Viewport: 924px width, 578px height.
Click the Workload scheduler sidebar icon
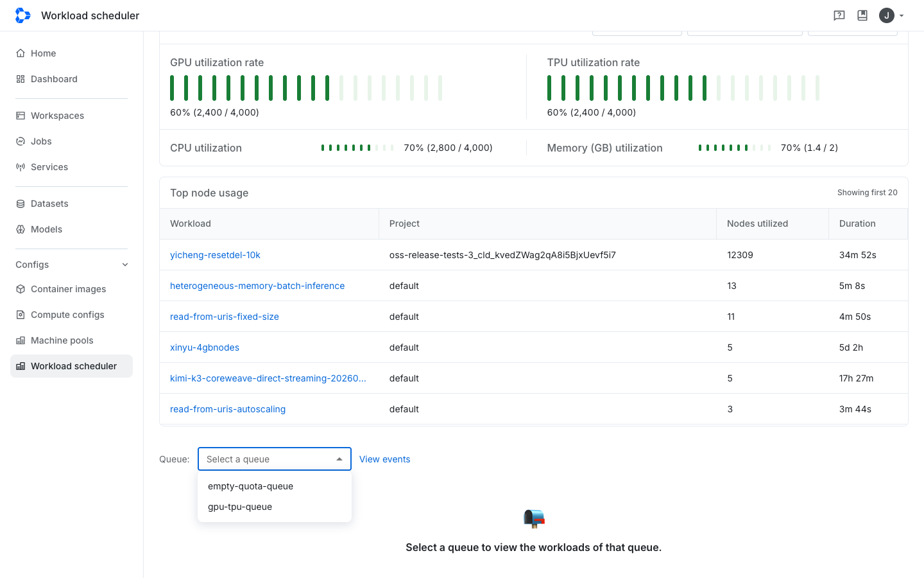click(21, 366)
